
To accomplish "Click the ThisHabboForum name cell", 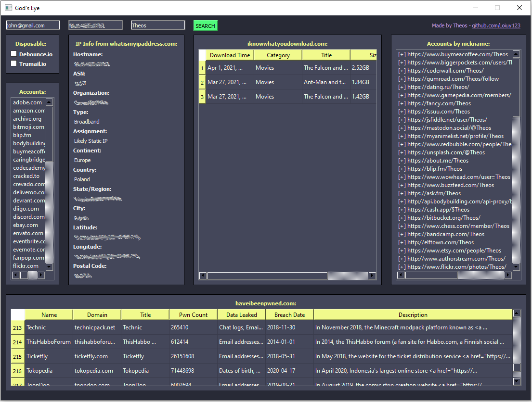I will pos(49,342).
